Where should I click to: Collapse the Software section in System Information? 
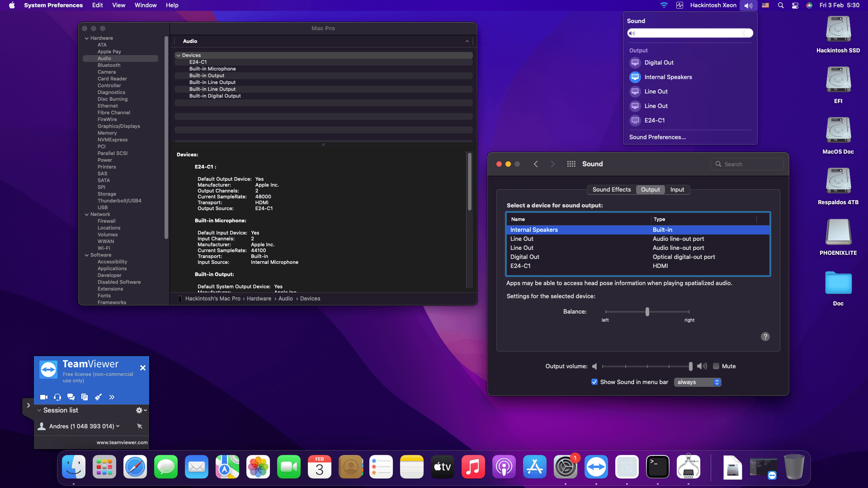[87, 255]
